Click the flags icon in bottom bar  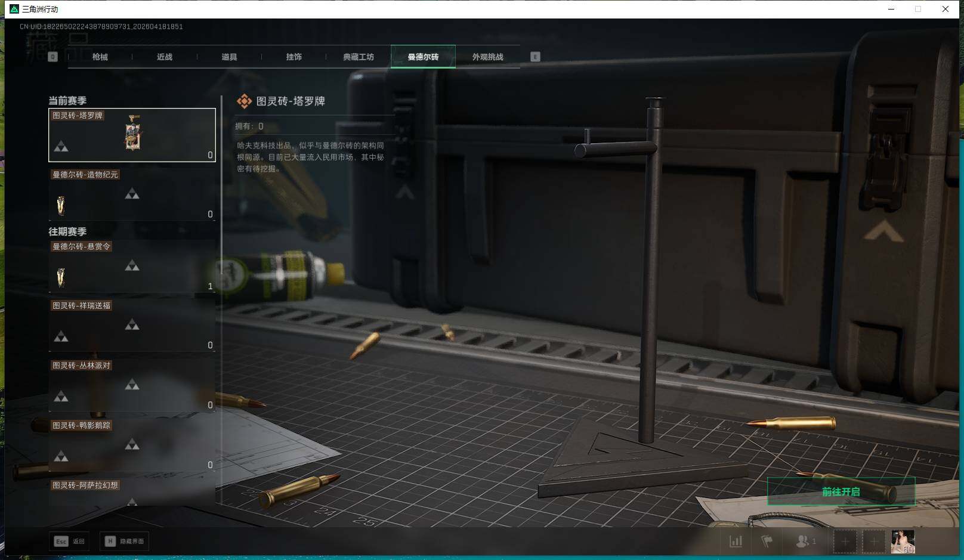click(767, 542)
